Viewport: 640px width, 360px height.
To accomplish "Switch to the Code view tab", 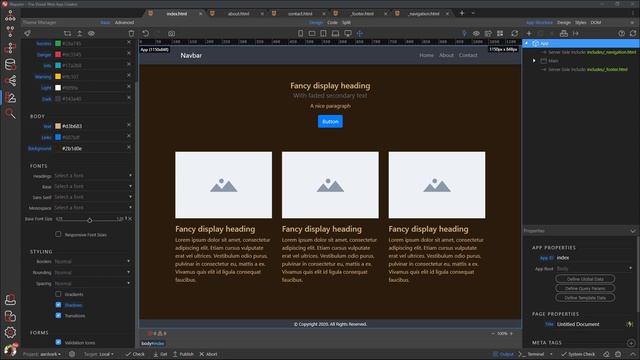I will (x=332, y=22).
